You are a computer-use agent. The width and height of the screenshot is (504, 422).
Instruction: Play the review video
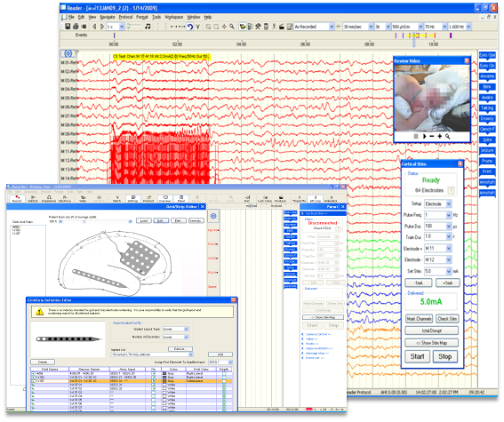tap(424, 137)
